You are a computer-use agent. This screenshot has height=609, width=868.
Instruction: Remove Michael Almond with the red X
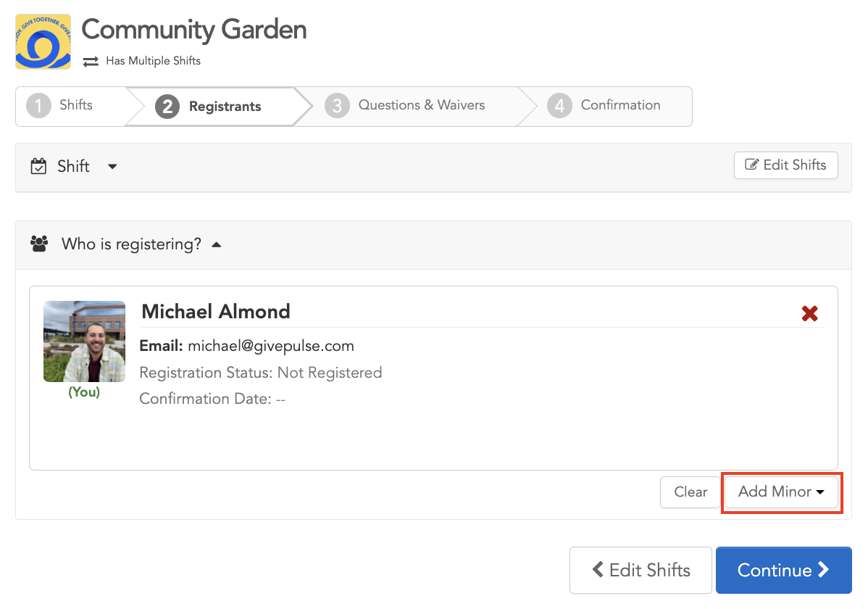point(809,314)
